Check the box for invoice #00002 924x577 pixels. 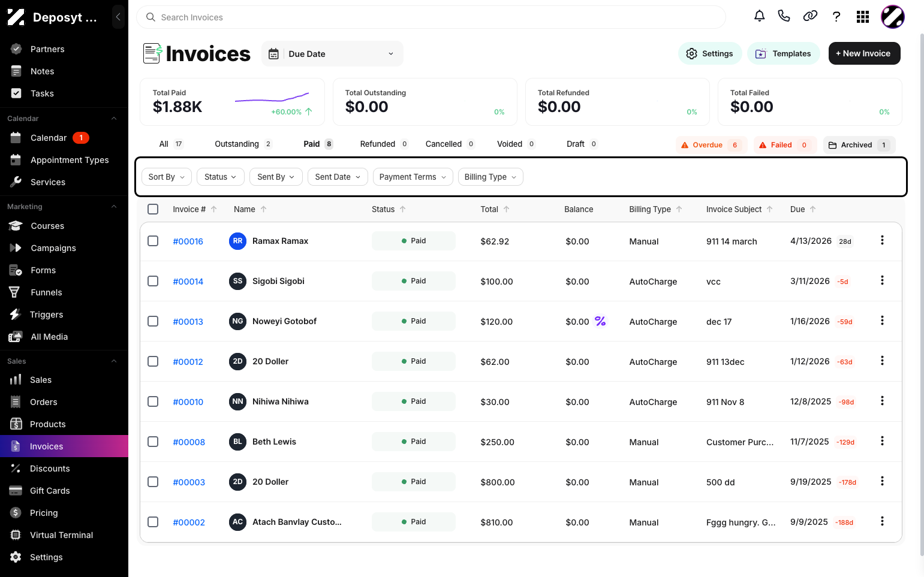pos(153,522)
